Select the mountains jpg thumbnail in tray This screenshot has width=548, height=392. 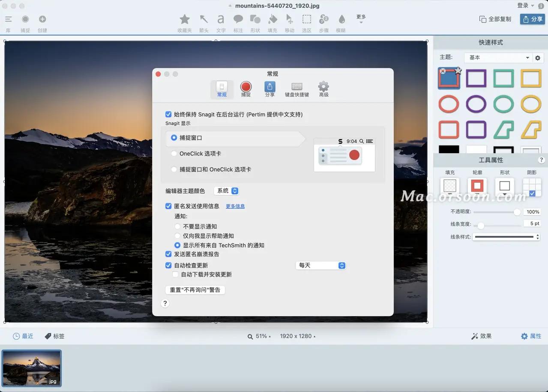32,368
